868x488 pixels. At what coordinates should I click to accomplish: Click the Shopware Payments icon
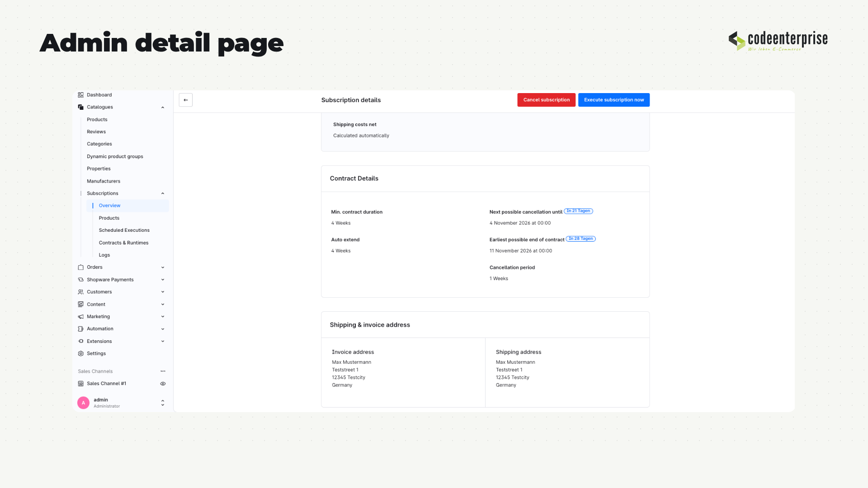click(80, 280)
